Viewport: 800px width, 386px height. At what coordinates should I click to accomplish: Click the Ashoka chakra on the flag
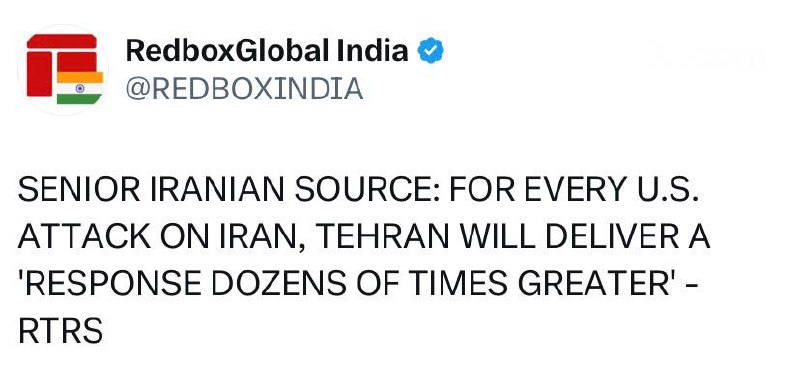pyautogui.click(x=80, y=88)
